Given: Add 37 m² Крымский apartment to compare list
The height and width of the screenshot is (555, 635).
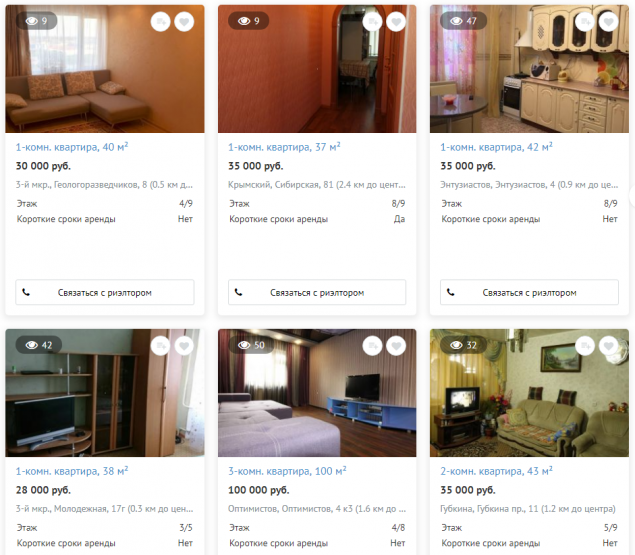Looking at the screenshot, I should click(373, 21).
